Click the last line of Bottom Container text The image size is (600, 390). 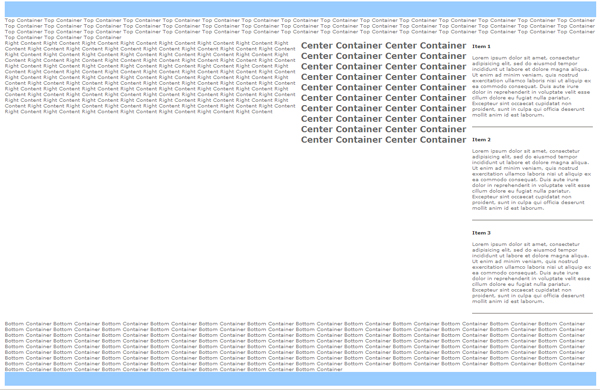(x=173, y=369)
